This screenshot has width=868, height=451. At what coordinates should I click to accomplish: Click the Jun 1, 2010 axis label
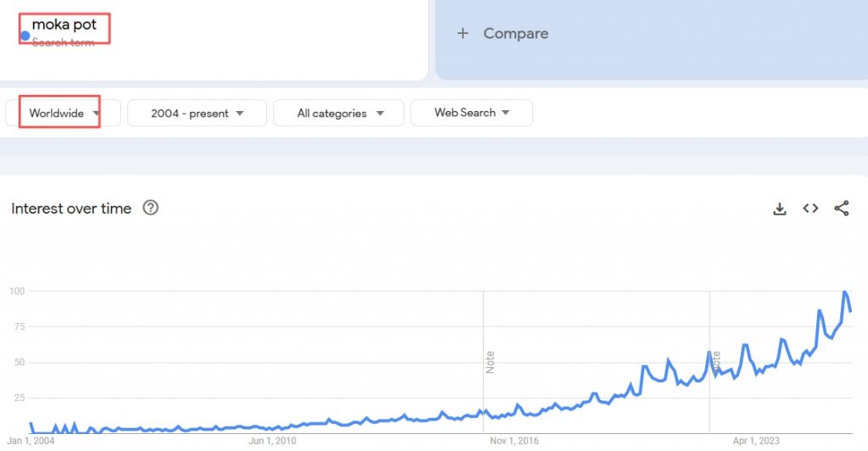(x=273, y=441)
